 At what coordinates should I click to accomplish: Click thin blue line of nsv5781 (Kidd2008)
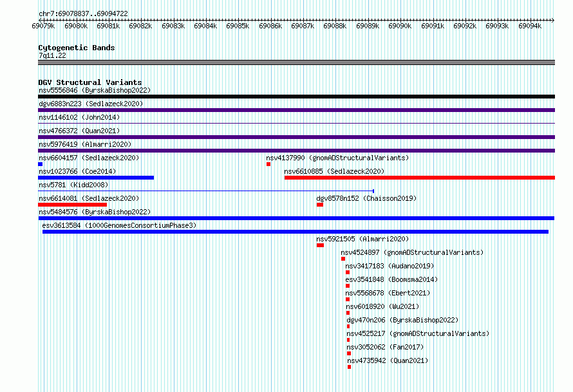click(206, 191)
